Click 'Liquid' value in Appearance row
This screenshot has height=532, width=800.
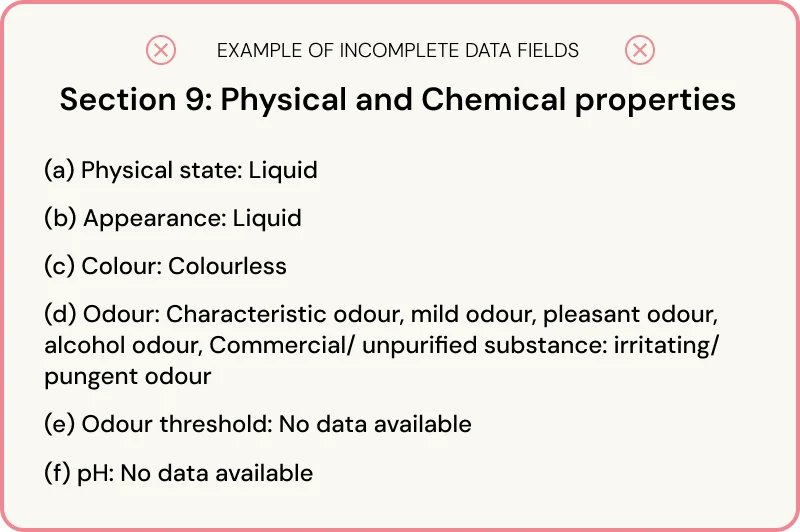267,218
